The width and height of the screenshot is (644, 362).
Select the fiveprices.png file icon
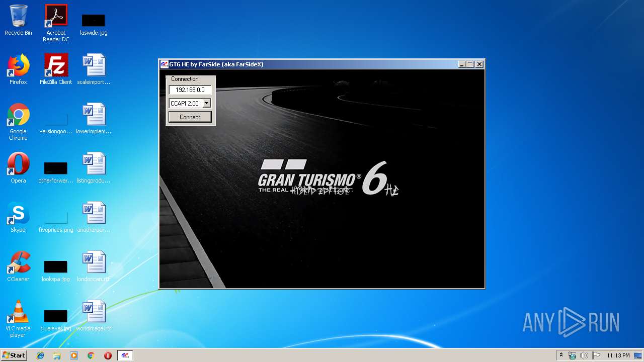[x=56, y=221]
